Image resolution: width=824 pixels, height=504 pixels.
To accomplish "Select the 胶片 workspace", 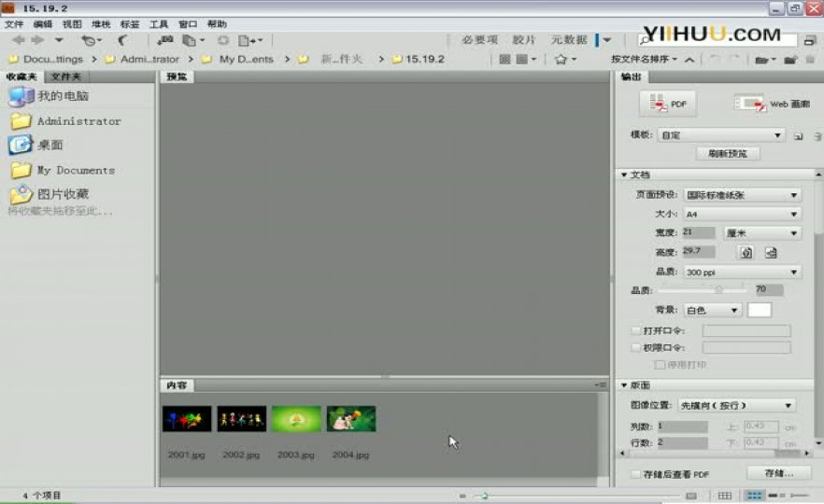I will tap(523, 40).
